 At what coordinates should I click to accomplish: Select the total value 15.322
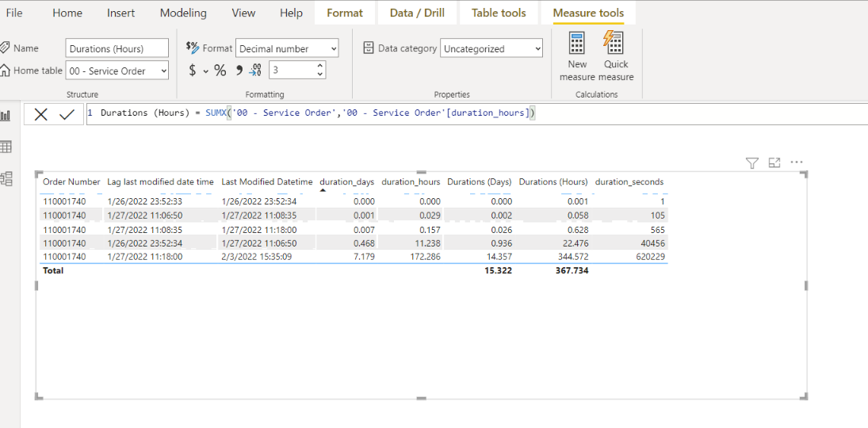pyautogui.click(x=497, y=271)
